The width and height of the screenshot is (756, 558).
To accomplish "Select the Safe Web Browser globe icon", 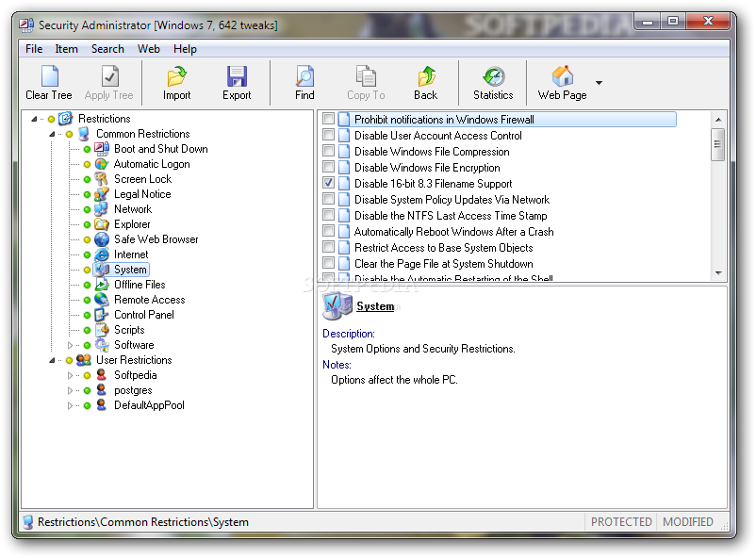I will click(x=102, y=239).
